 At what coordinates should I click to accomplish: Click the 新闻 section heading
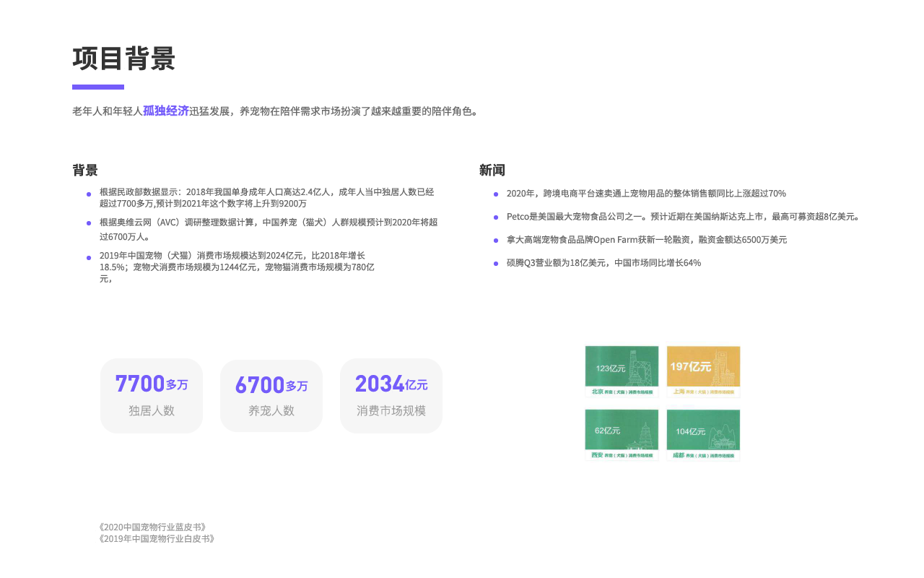[492, 171]
